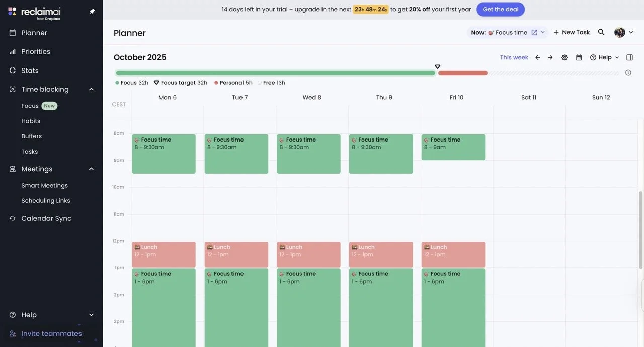Click the calendar view icon next to gear
This screenshot has height=347, width=644.
coord(578,57)
